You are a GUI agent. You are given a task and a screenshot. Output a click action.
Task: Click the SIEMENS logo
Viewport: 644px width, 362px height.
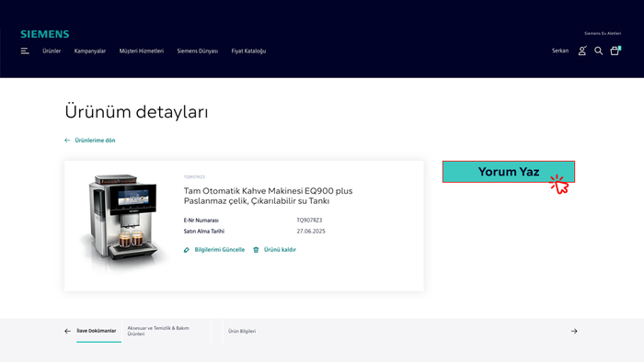point(45,34)
